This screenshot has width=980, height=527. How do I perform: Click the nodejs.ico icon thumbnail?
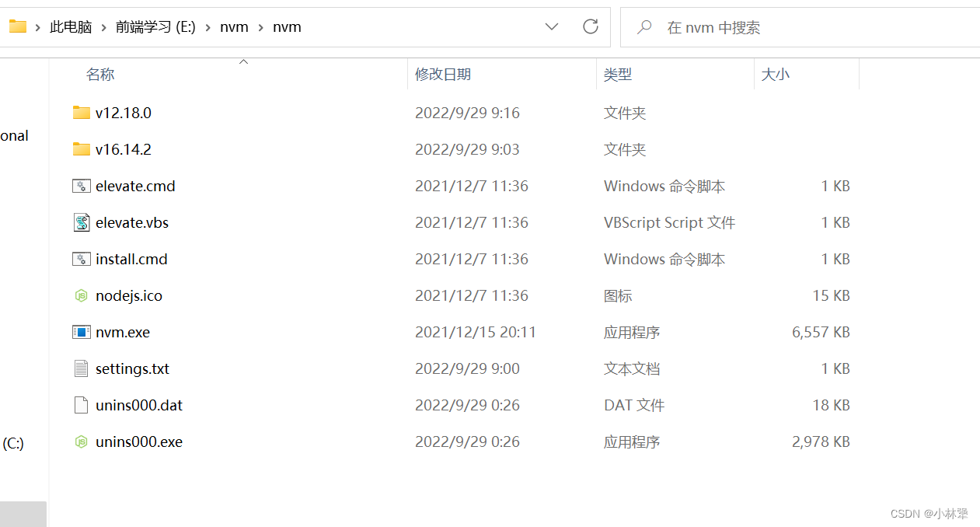click(x=82, y=295)
